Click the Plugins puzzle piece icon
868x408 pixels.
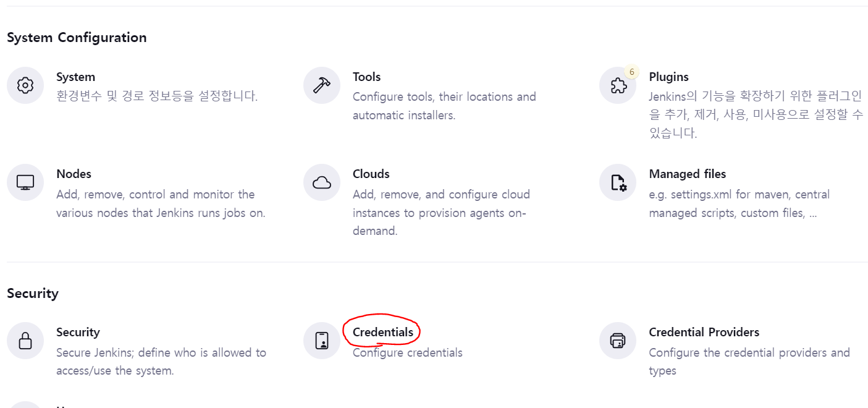pyautogui.click(x=618, y=86)
